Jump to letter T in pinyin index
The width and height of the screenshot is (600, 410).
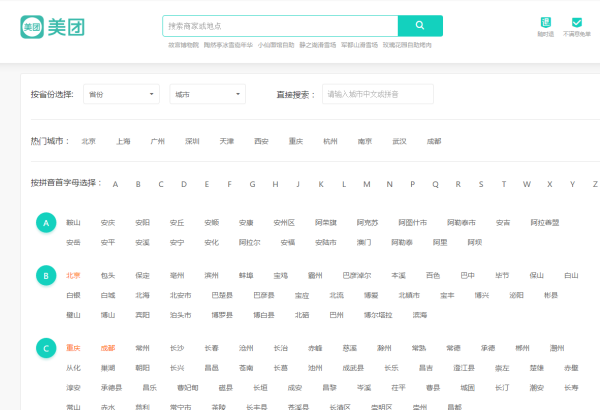pyautogui.click(x=503, y=184)
